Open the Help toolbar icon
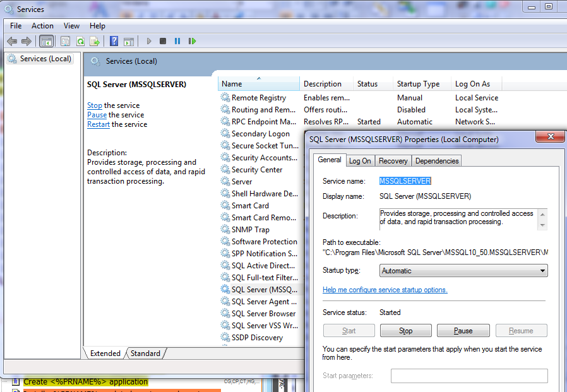The height and width of the screenshot is (392, 567). pos(114,41)
